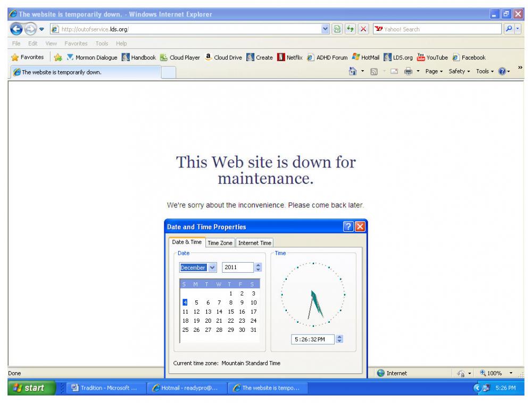Expand favorites bar overflow chevron

520,68
